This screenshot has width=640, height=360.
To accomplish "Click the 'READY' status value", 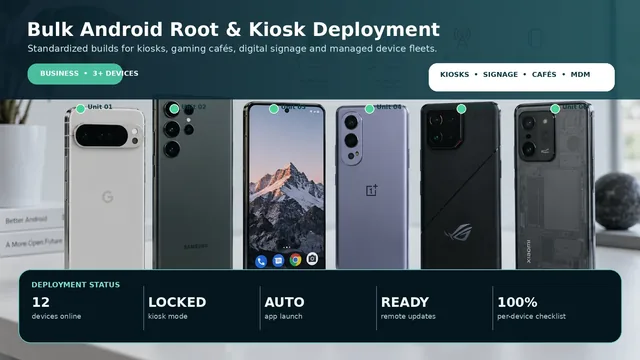I will tap(404, 302).
